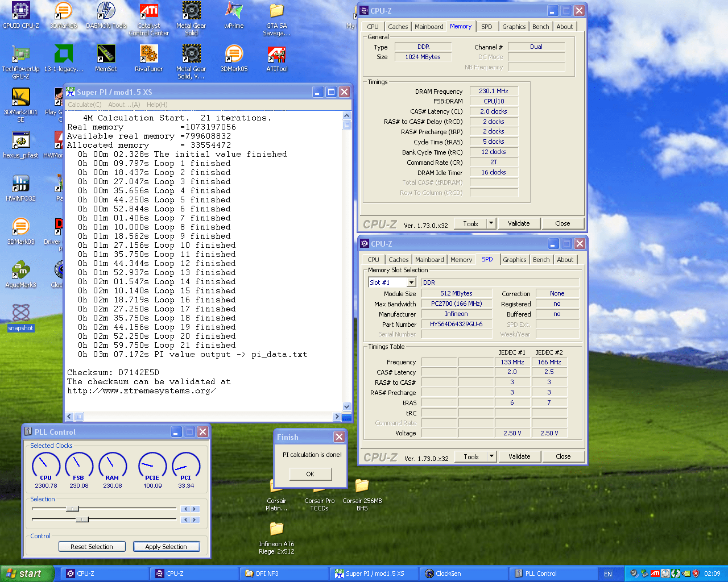728x582 pixels.
Task: Open Catalyst Control Center shortcut
Action: click(x=149, y=19)
